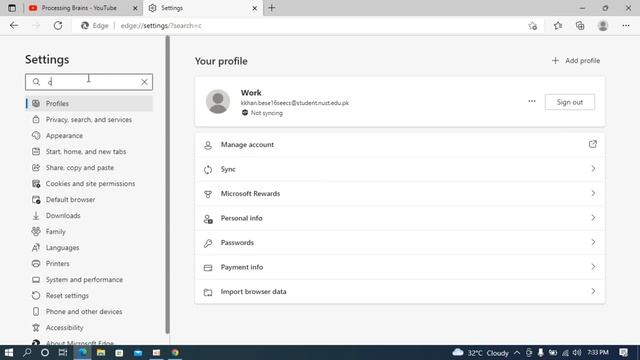Expand Payment info row chevron
Viewport: 640px width, 360px height.
click(x=593, y=267)
